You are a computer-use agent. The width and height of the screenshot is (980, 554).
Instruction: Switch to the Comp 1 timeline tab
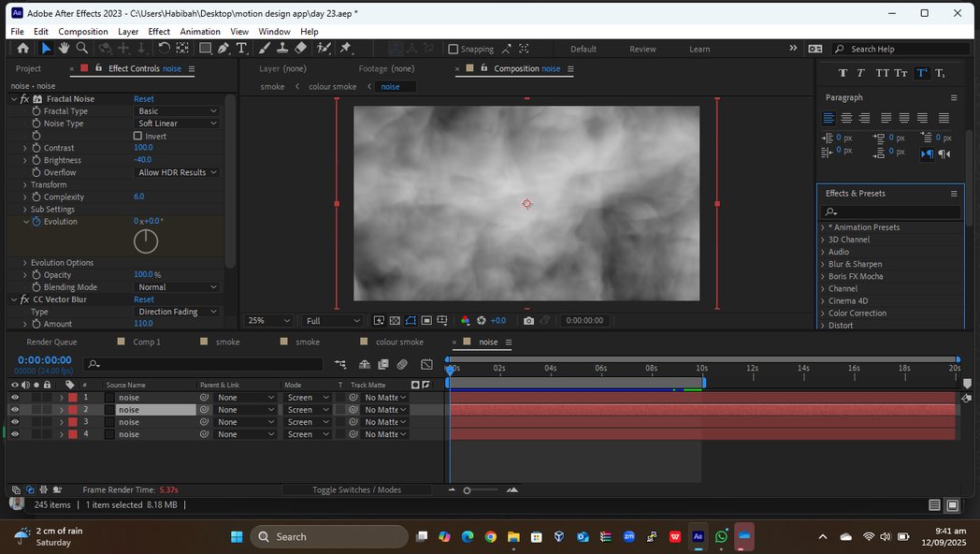click(147, 342)
